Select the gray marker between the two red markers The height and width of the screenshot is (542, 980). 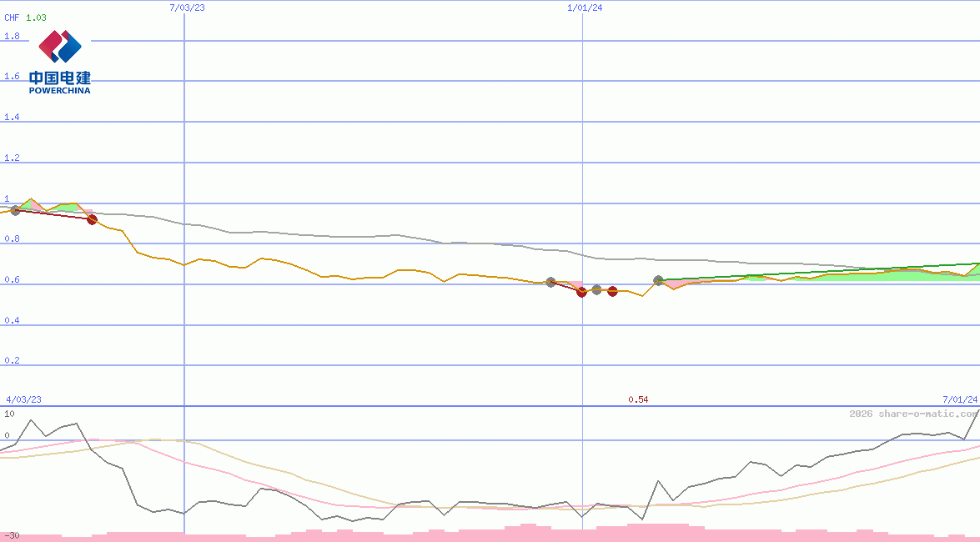pos(596,289)
